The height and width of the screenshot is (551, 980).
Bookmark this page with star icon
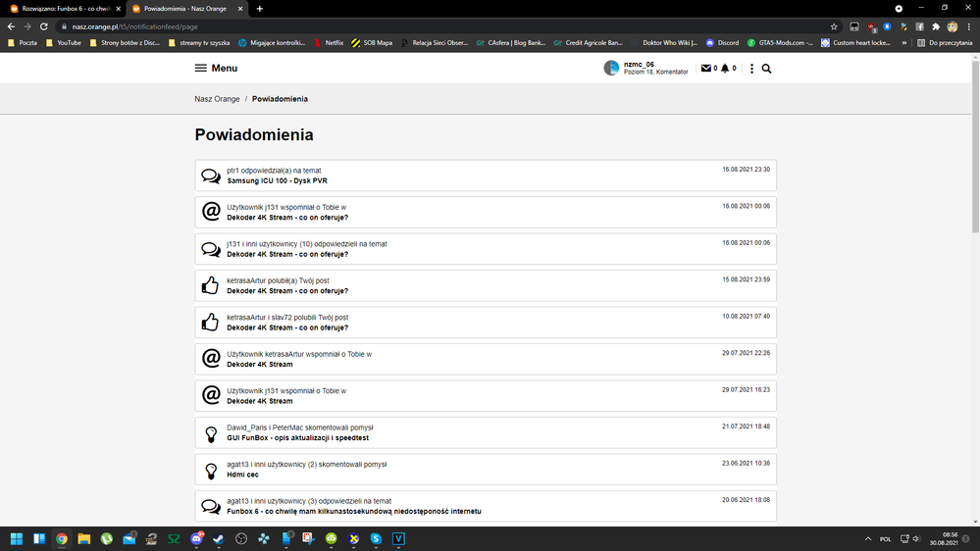pos(834,26)
